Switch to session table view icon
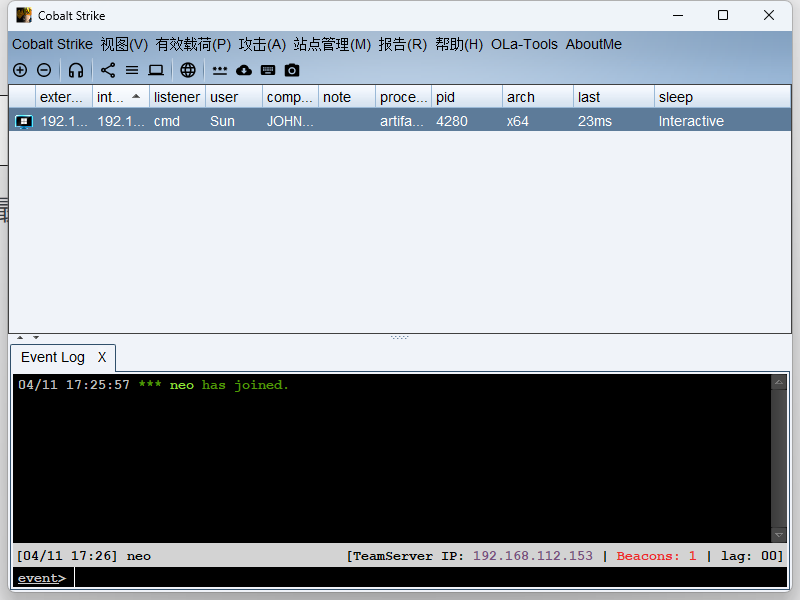800x600 pixels. (132, 70)
